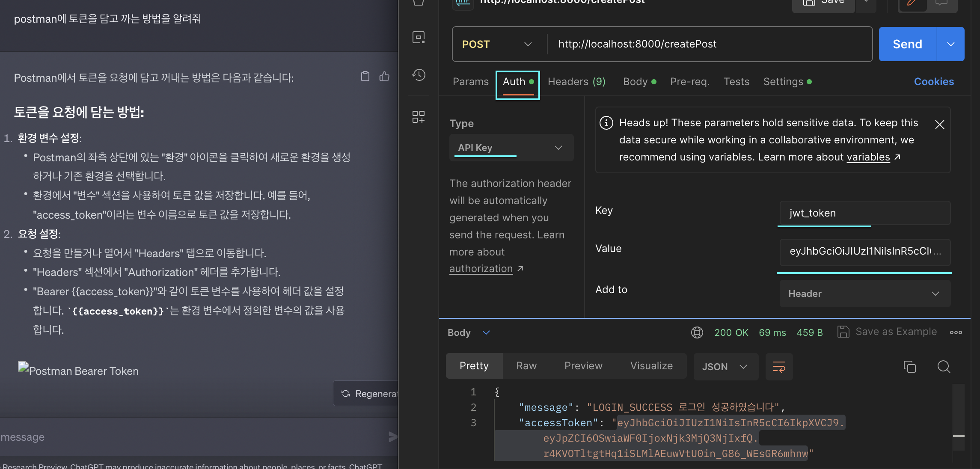This screenshot has height=469, width=980.
Task: Open the History sidebar icon
Action: click(x=419, y=75)
